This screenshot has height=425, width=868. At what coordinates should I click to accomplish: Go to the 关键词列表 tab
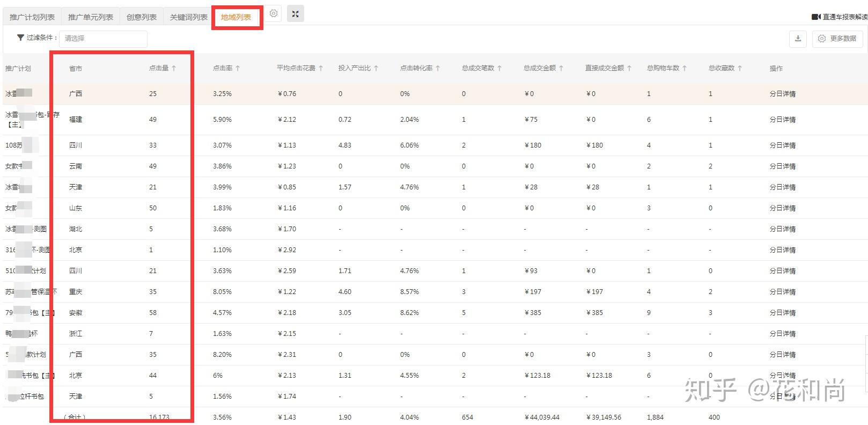[x=189, y=17]
